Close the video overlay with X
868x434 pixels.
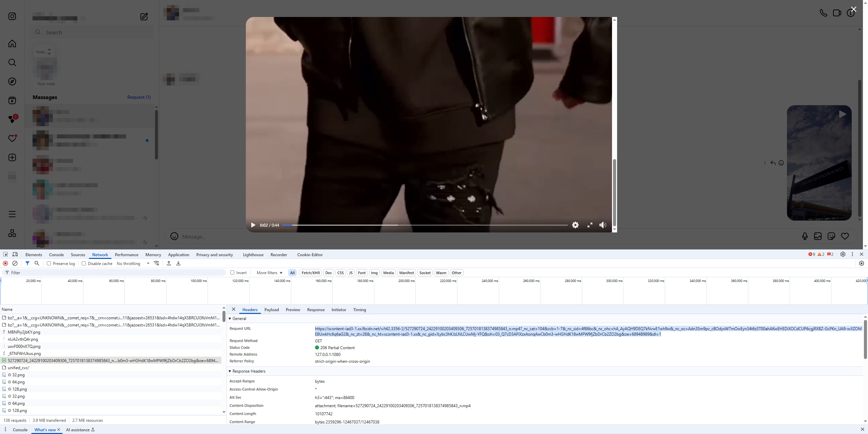[853, 10]
